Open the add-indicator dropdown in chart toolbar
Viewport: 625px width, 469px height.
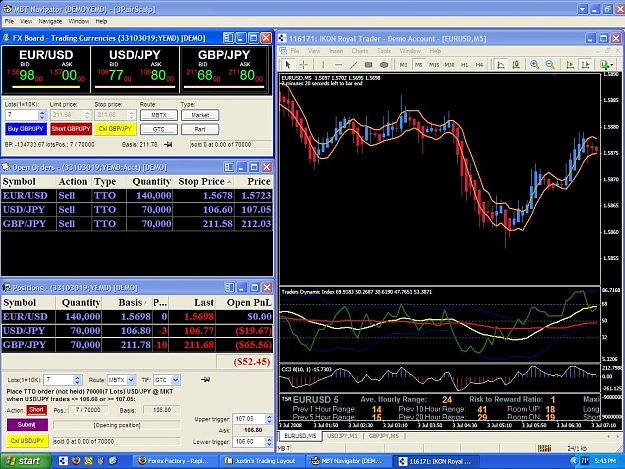pyautogui.click(x=607, y=65)
